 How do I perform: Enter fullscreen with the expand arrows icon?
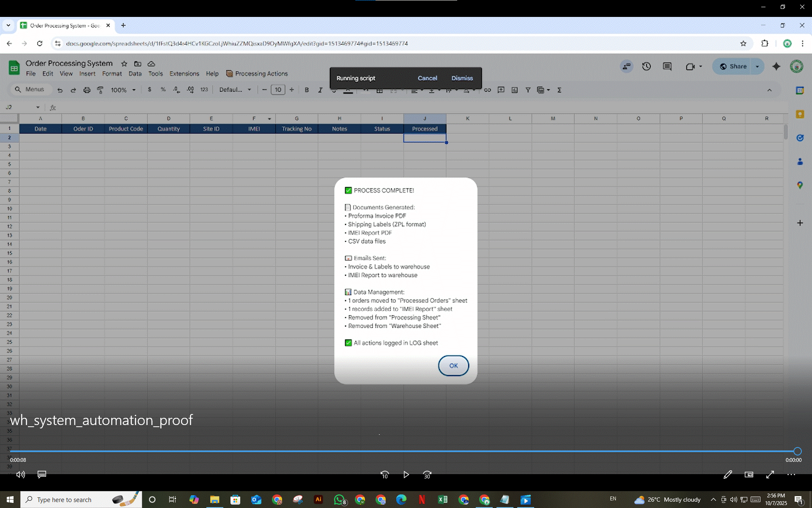770,475
